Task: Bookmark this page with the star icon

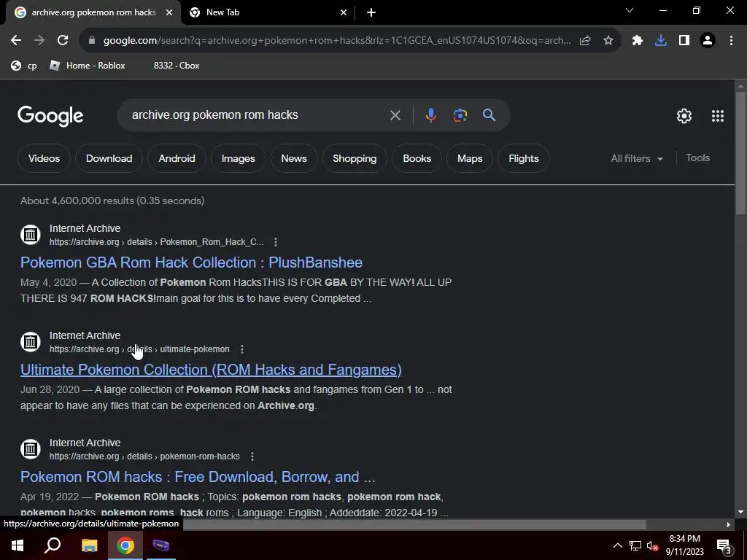Action: (x=608, y=41)
